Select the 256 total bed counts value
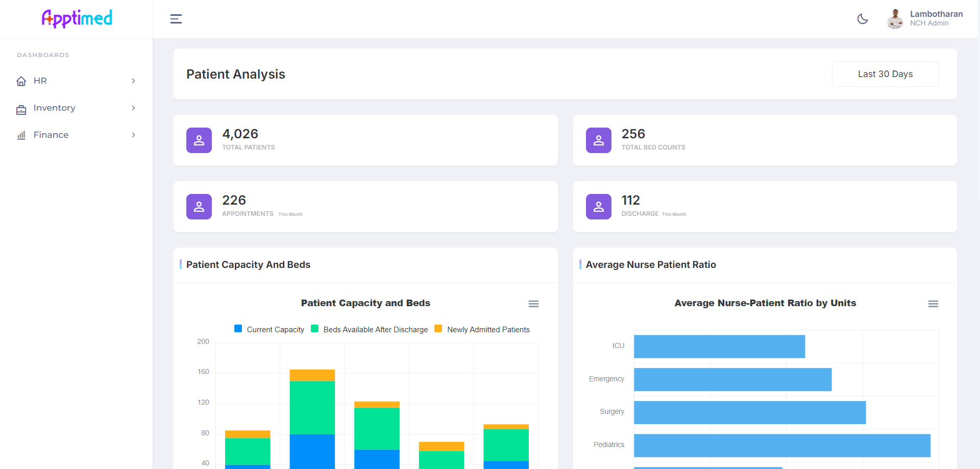The image size is (980, 469). (633, 134)
